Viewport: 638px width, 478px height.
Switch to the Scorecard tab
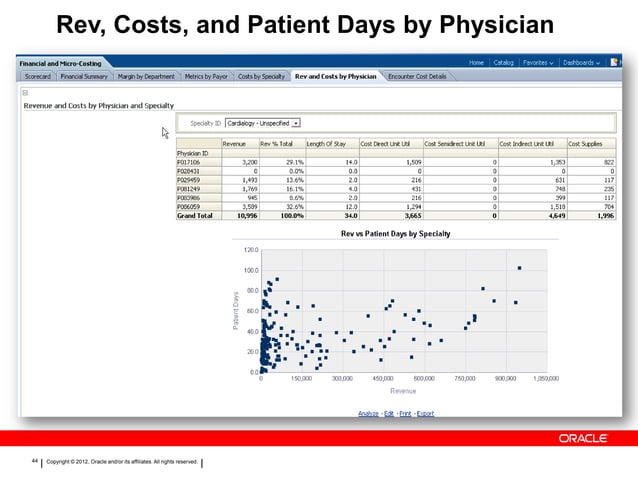pyautogui.click(x=37, y=76)
